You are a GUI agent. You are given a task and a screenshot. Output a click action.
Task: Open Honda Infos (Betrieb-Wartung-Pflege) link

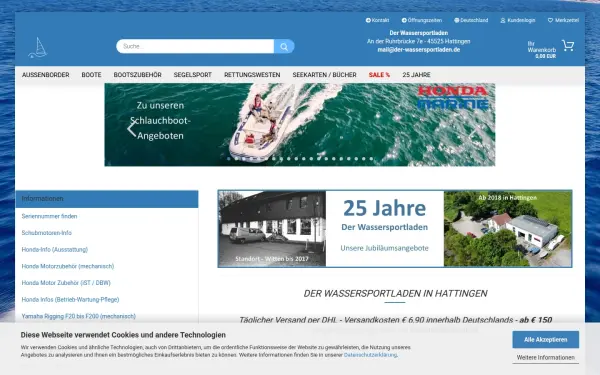tap(70, 300)
